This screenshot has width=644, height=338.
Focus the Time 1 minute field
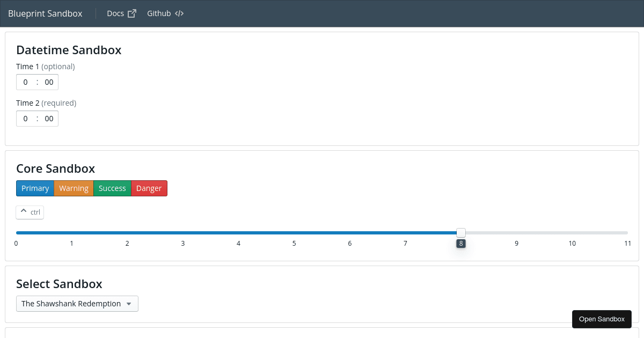point(49,82)
